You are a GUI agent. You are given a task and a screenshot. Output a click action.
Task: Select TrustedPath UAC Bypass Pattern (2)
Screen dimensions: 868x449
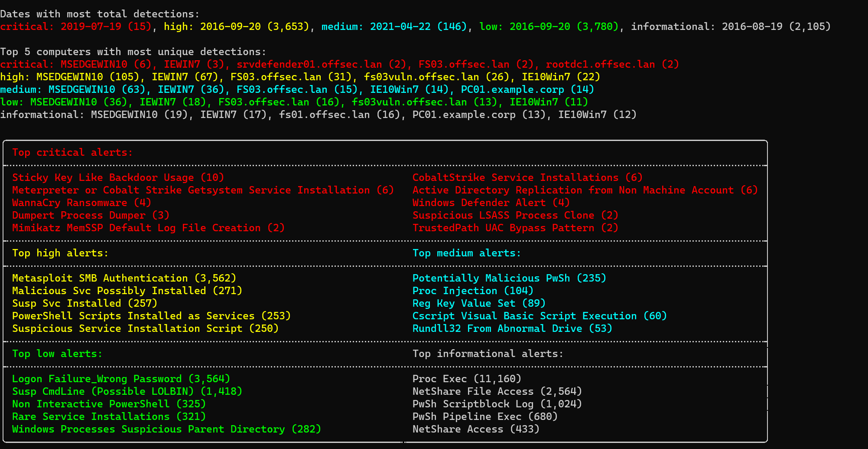(515, 228)
